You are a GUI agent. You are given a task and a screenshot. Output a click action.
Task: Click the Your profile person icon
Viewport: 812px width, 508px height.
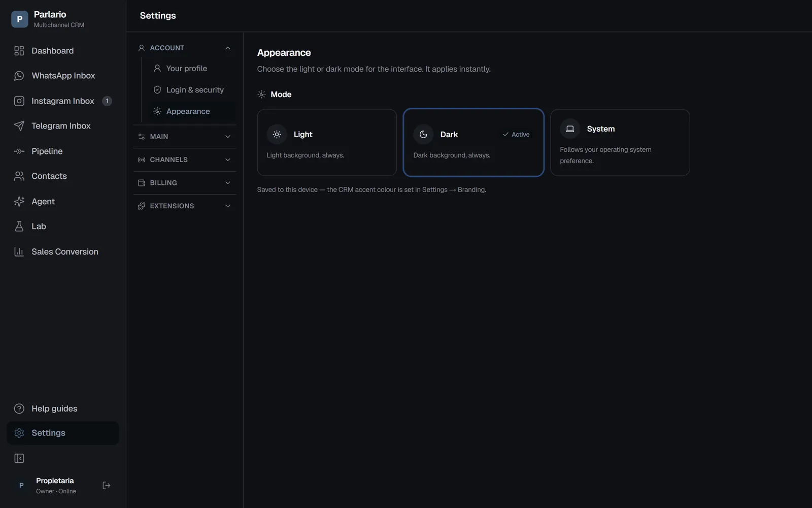(x=157, y=68)
